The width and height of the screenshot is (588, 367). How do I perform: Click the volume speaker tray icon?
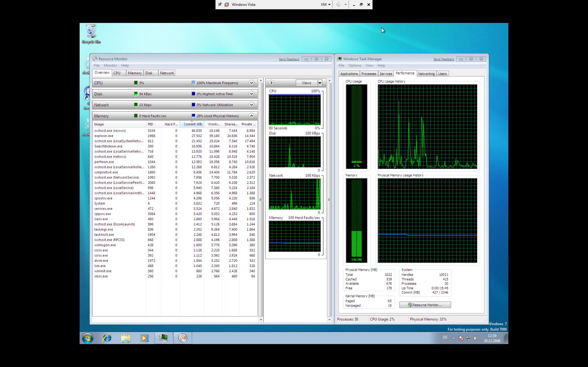tap(476, 338)
